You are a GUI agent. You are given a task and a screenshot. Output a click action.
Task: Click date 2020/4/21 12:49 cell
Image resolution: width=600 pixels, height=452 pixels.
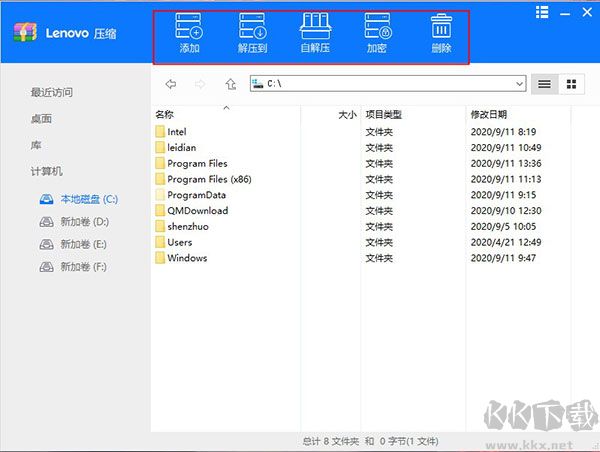tap(506, 242)
